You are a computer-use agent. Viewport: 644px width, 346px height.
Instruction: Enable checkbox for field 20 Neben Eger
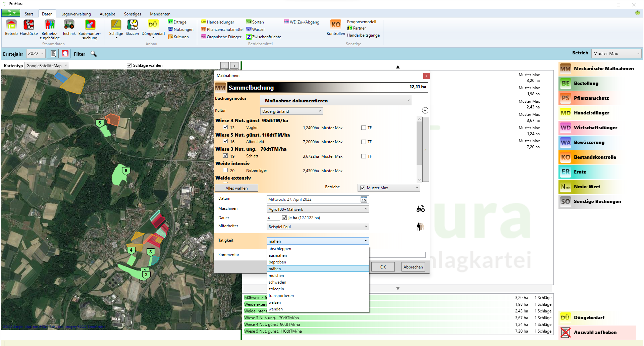tap(225, 170)
